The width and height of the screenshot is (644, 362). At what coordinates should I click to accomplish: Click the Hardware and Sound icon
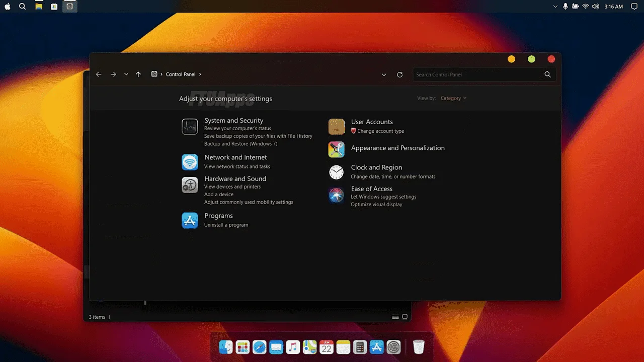[190, 185]
